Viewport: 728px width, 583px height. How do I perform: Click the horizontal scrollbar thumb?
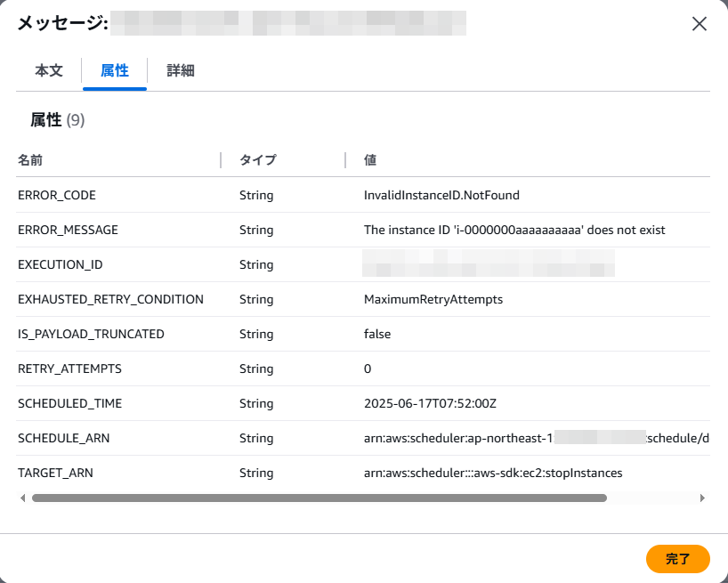(320, 498)
